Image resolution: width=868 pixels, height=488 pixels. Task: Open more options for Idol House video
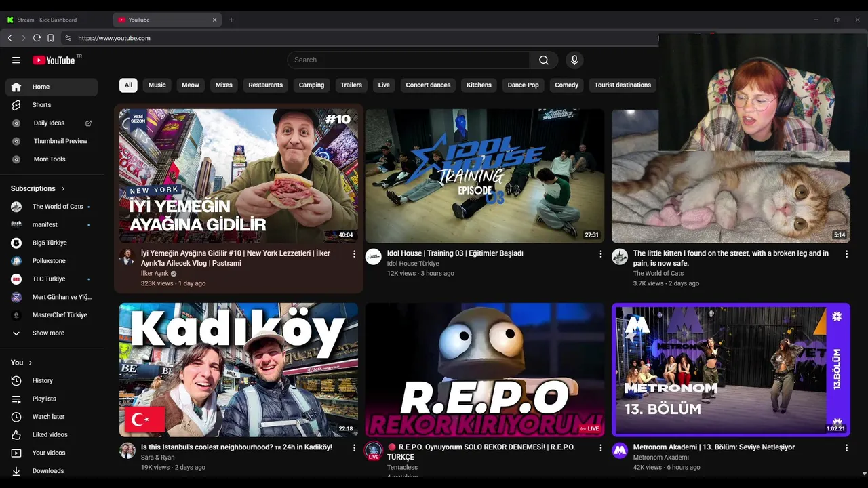click(600, 254)
